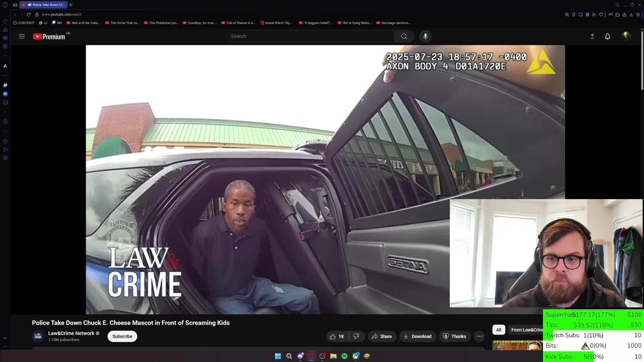Open the CONTENT? bookmarks folder
644x362 pixels.
point(24,23)
